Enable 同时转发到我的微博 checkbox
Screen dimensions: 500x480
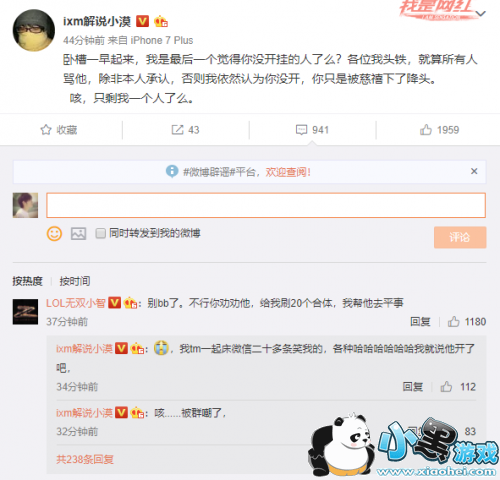pyautogui.click(x=100, y=233)
